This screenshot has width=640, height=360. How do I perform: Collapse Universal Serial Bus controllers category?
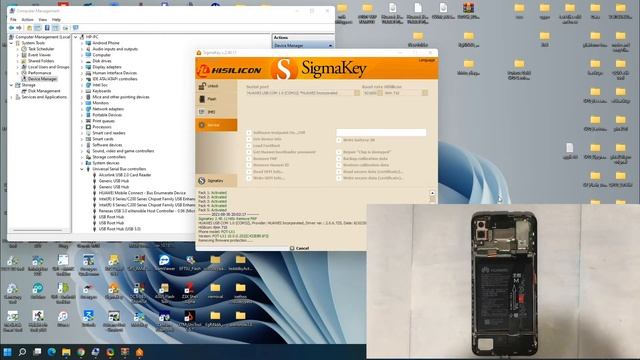click(x=82, y=169)
